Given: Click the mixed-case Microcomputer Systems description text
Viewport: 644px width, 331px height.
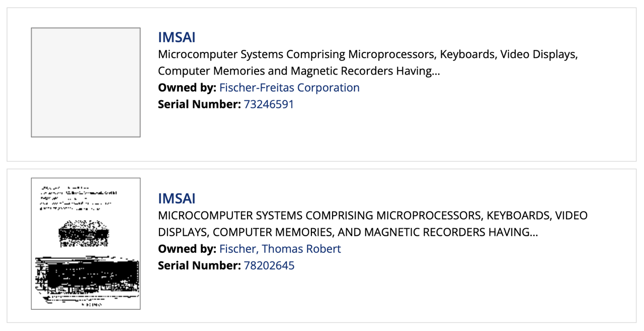Looking at the screenshot, I should 368,62.
